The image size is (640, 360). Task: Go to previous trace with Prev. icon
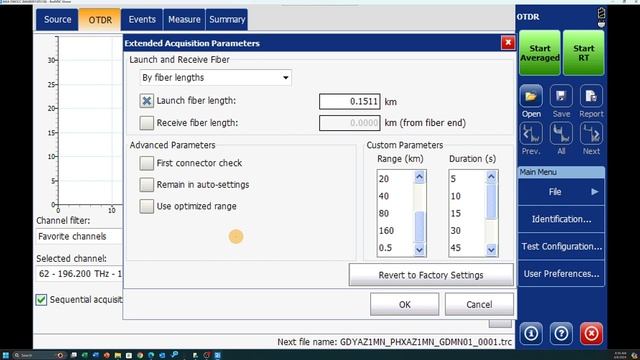click(x=531, y=133)
